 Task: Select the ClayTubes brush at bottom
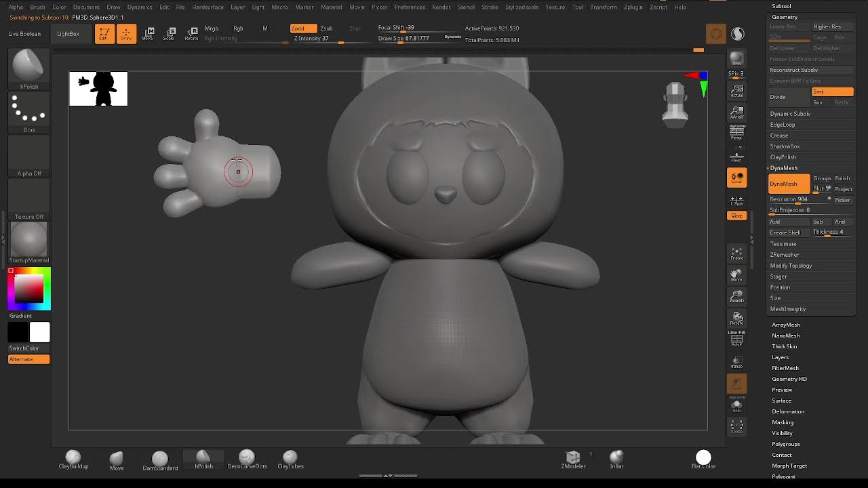pos(290,460)
